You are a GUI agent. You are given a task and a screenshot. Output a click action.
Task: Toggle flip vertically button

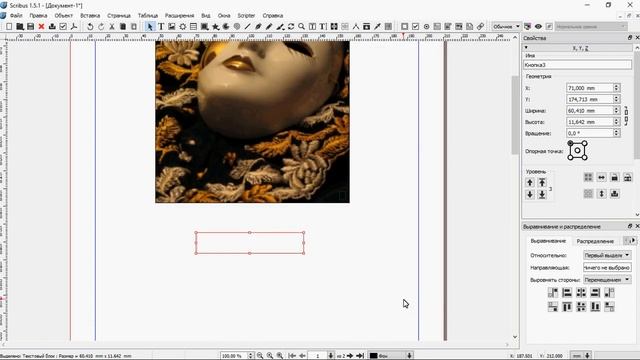click(x=601, y=194)
